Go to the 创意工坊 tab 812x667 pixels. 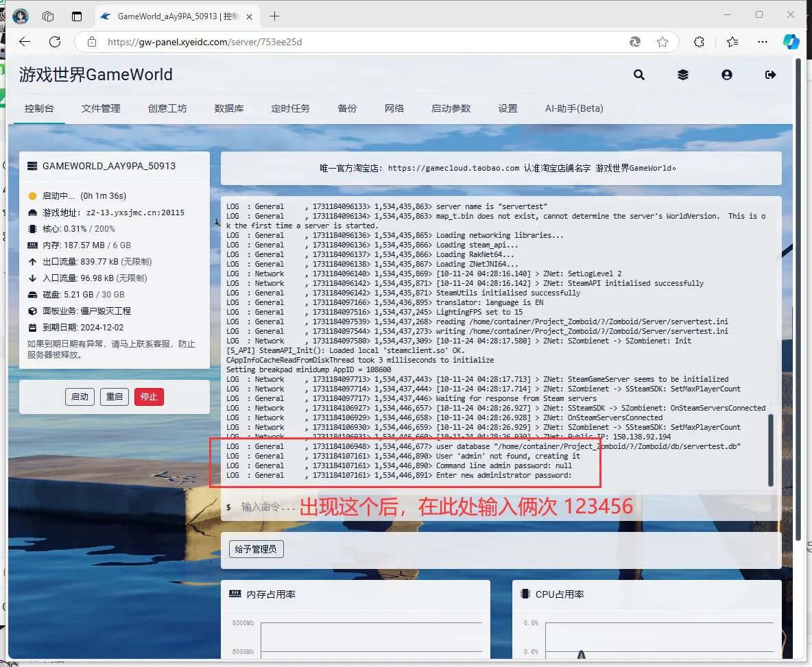click(167, 108)
